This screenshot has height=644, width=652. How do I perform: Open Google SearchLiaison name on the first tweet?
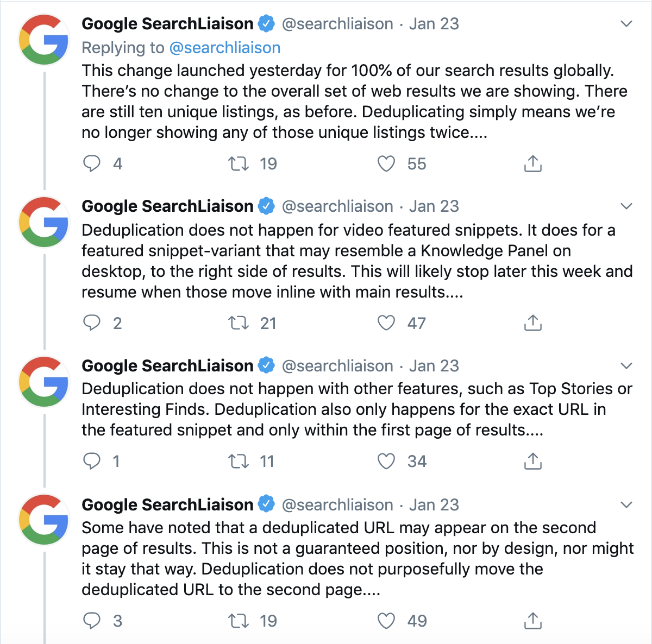(x=167, y=24)
